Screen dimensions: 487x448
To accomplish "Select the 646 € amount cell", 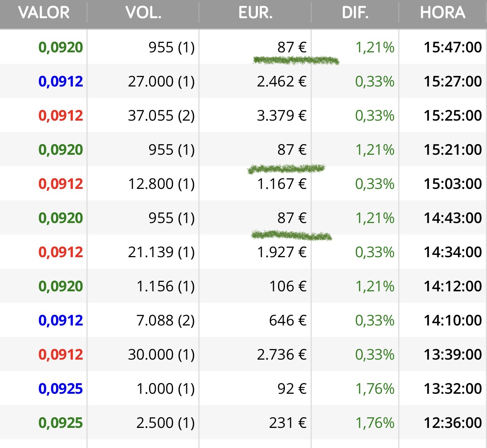I will 287,321.
